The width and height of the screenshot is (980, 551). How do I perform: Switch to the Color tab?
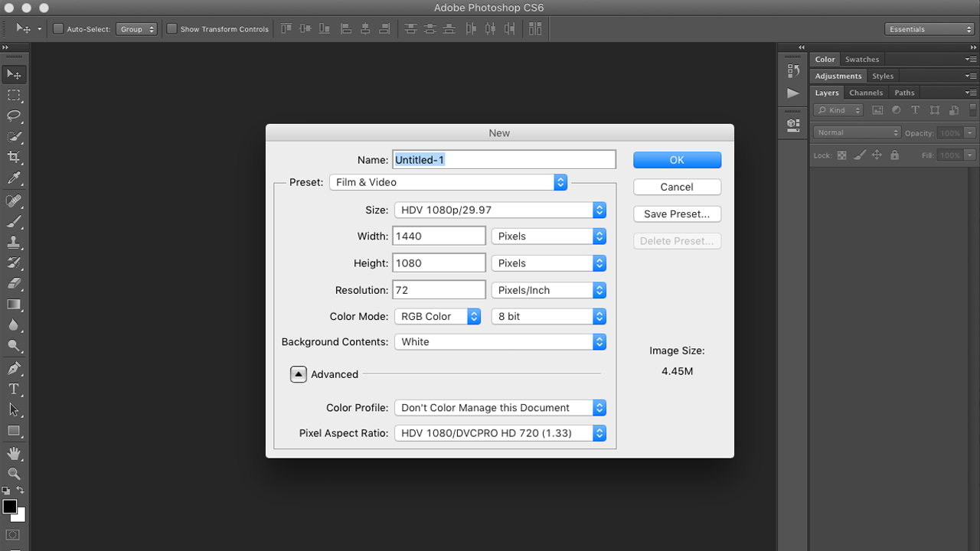[x=825, y=59]
